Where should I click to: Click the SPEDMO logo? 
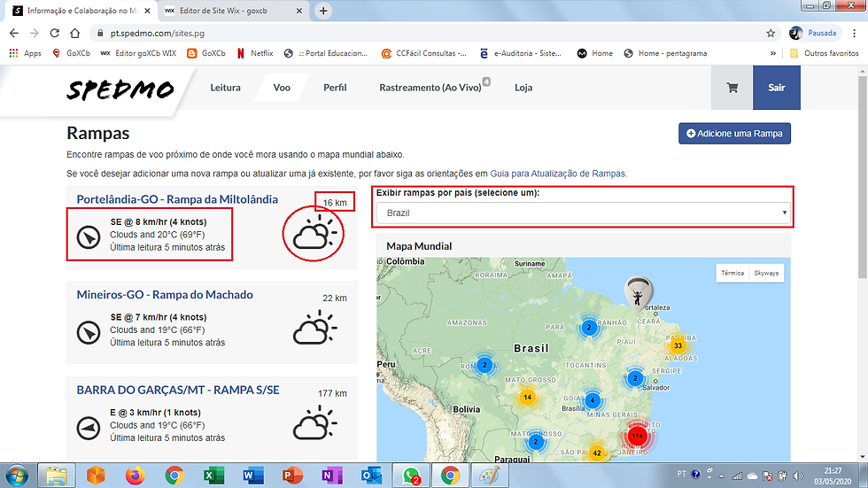click(120, 89)
